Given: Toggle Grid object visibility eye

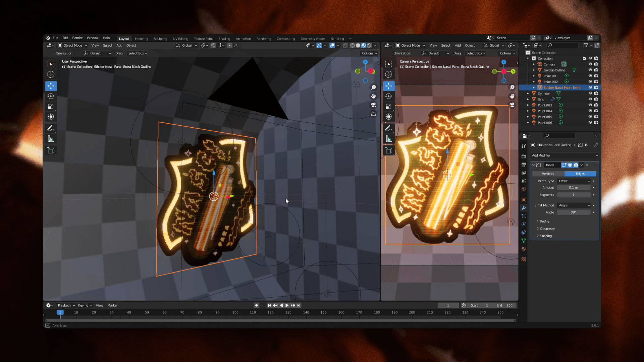Looking at the screenshot, I should coord(590,99).
